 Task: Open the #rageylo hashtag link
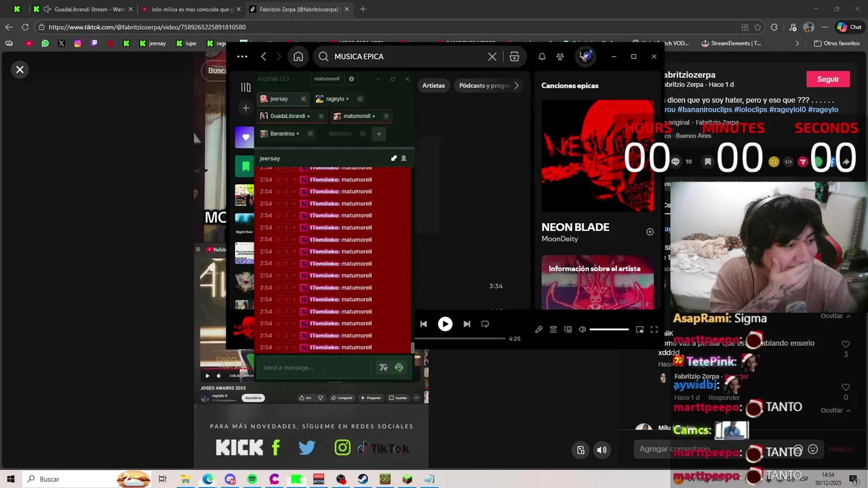[x=823, y=109]
